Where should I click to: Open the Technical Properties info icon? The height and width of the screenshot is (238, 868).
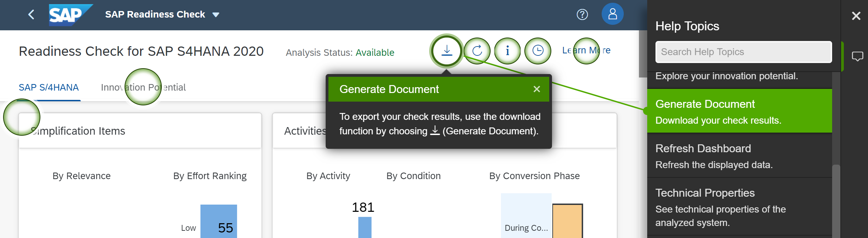click(x=507, y=51)
